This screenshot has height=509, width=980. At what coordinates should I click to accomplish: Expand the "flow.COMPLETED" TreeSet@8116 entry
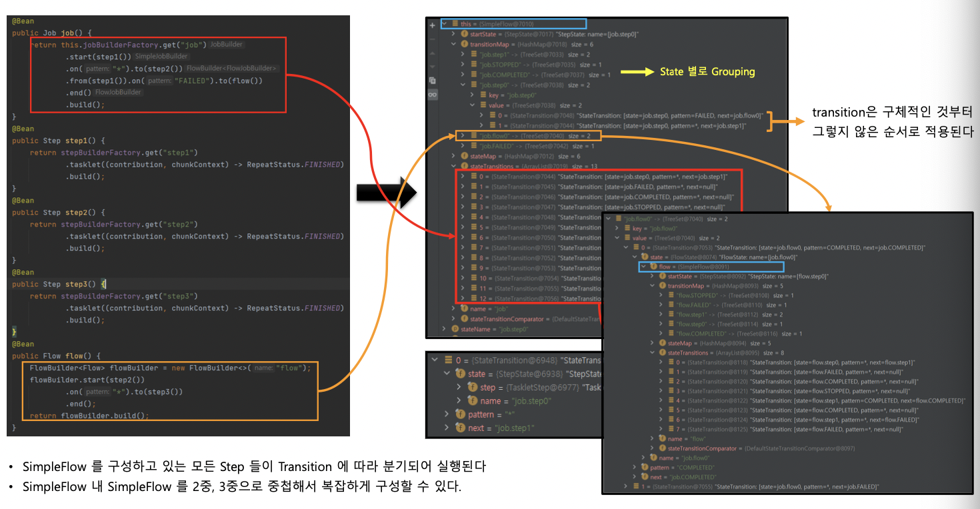point(660,333)
